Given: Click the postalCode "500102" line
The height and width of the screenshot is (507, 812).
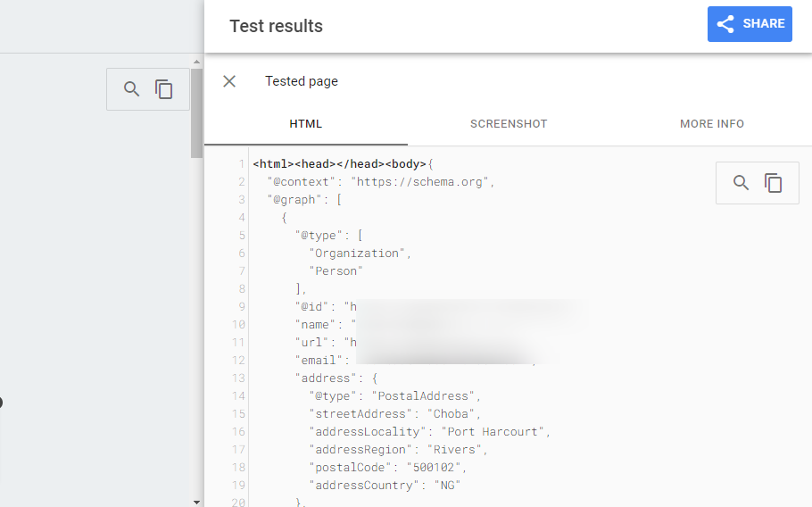Looking at the screenshot, I should [388, 468].
